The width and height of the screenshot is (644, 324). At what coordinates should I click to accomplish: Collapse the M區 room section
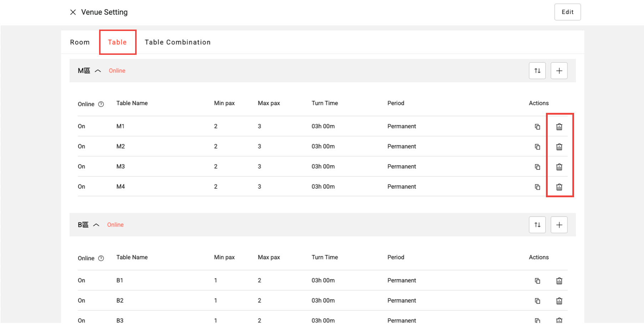[x=98, y=71]
